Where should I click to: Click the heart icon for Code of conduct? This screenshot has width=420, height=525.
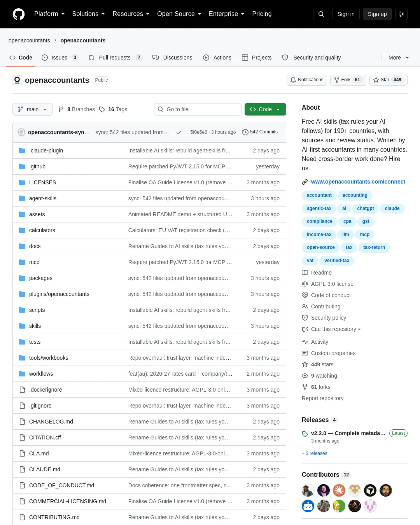pyautogui.click(x=305, y=295)
